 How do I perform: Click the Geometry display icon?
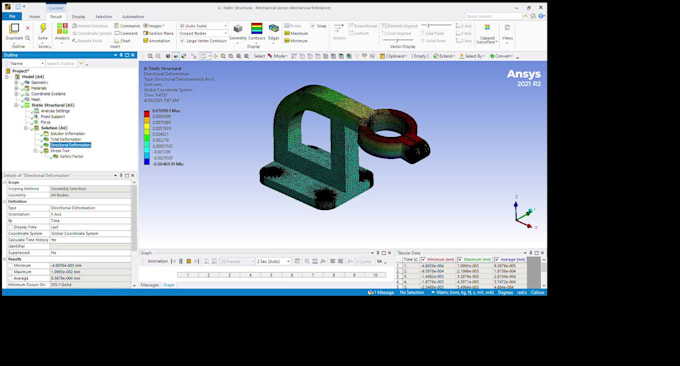tap(238, 29)
